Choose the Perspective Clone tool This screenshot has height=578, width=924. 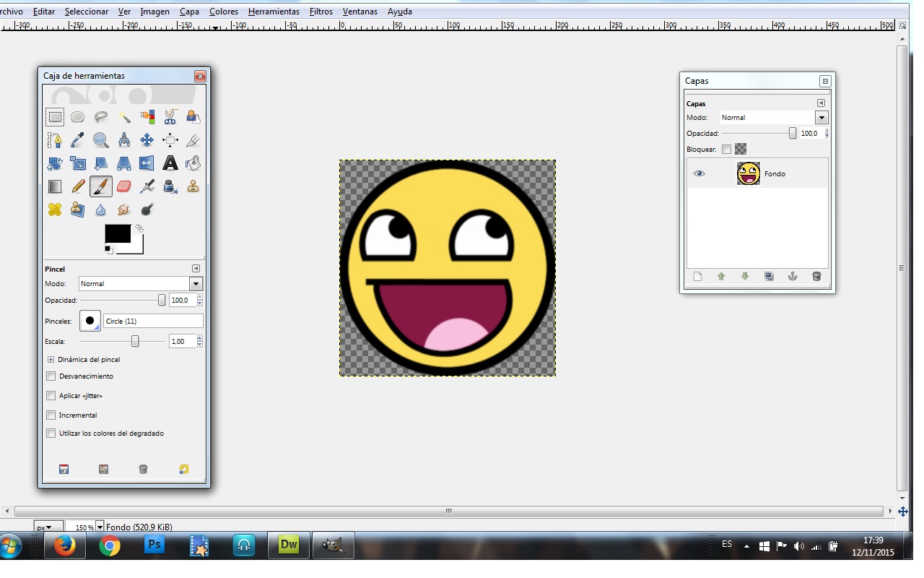coord(78,210)
